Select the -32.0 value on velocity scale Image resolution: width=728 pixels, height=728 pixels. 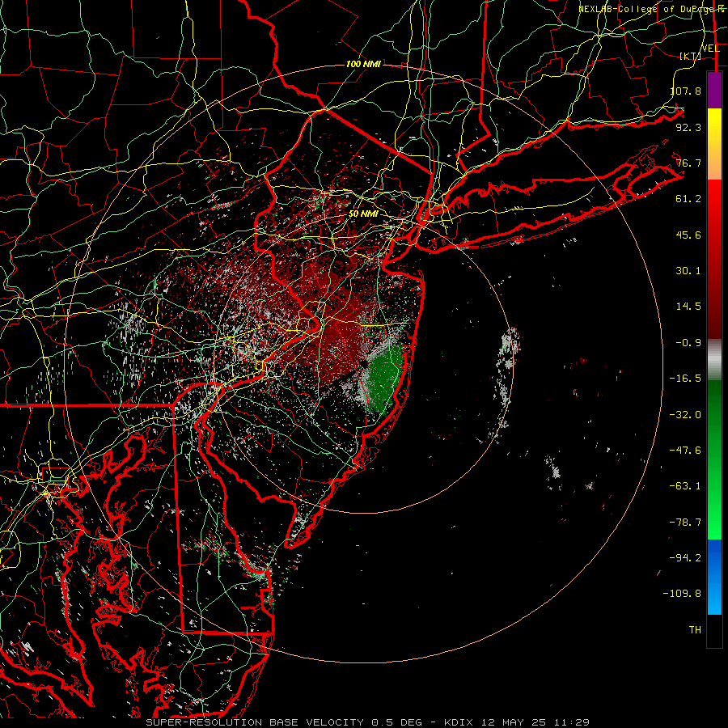tap(685, 415)
